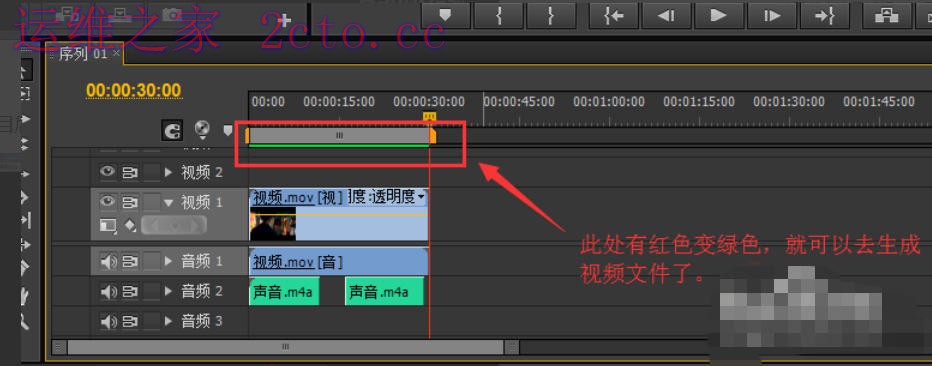932x366 pixels.
Task: Click the video clip thumbnail frame
Action: click(273, 223)
